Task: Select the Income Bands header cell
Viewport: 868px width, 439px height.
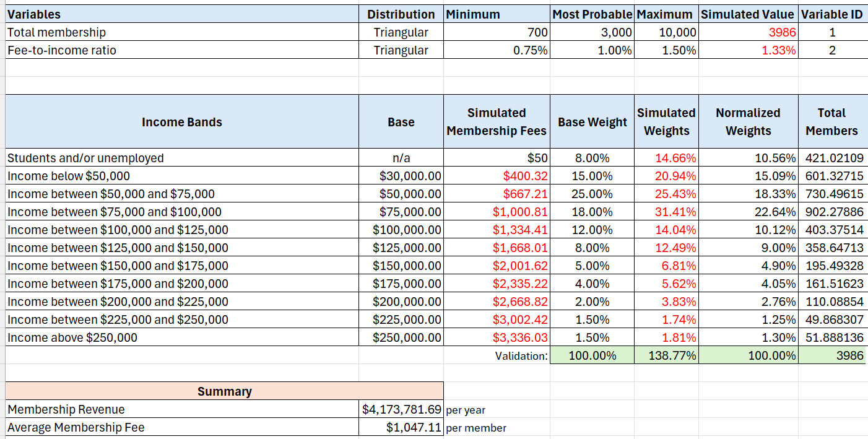Action: tap(181, 122)
